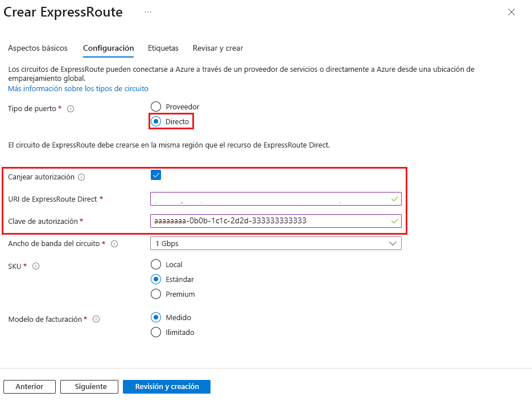The image size is (532, 405).
Task: Select Ilimitado billing model
Action: [x=156, y=332]
